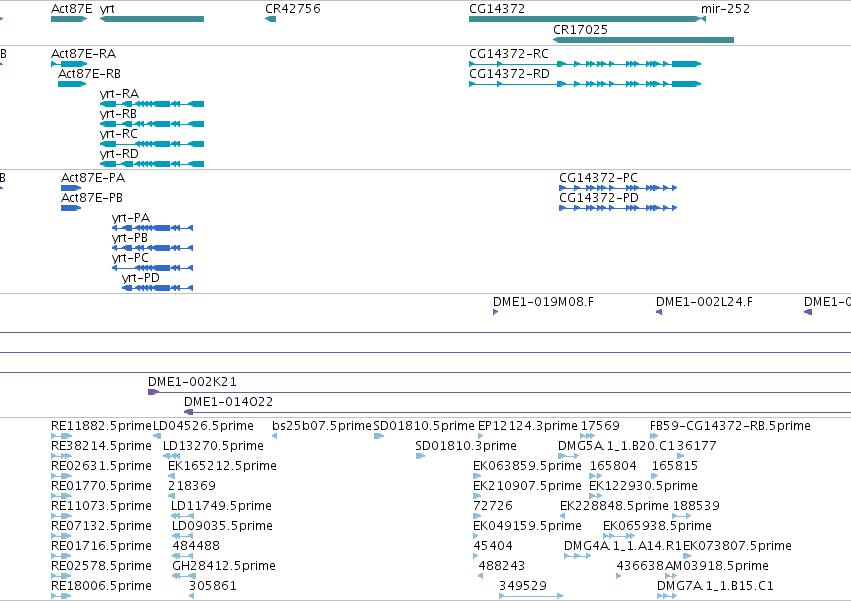Click the EK073807.5prime EST label

(737, 546)
